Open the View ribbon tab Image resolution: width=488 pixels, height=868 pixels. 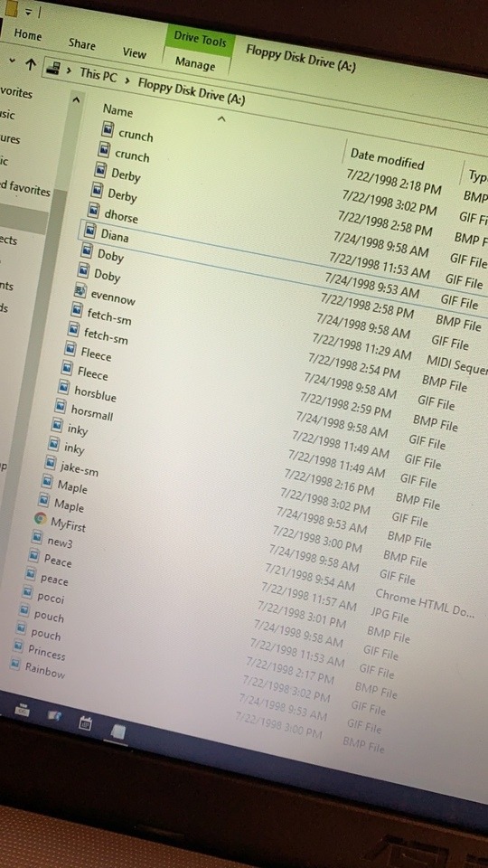[x=134, y=52]
